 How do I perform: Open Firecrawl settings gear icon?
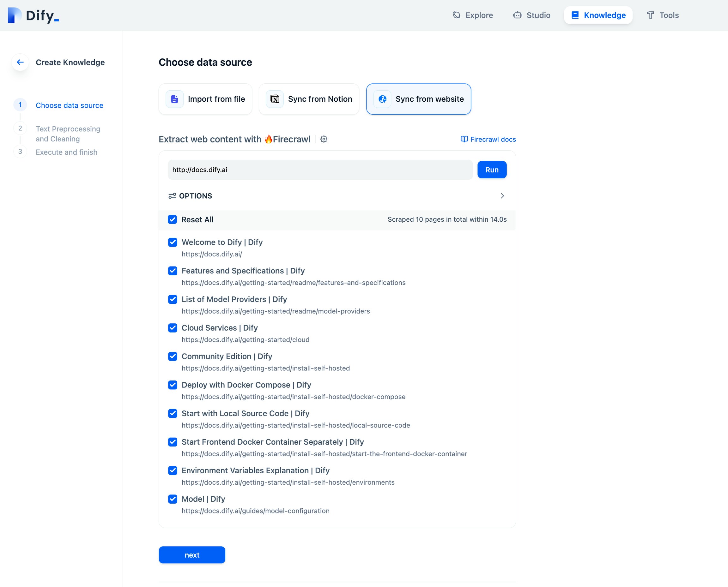pyautogui.click(x=324, y=139)
